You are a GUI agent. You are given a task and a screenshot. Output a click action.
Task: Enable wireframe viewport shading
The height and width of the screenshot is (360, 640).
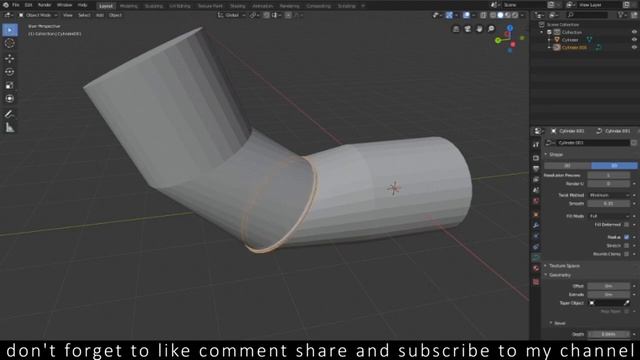(493, 15)
